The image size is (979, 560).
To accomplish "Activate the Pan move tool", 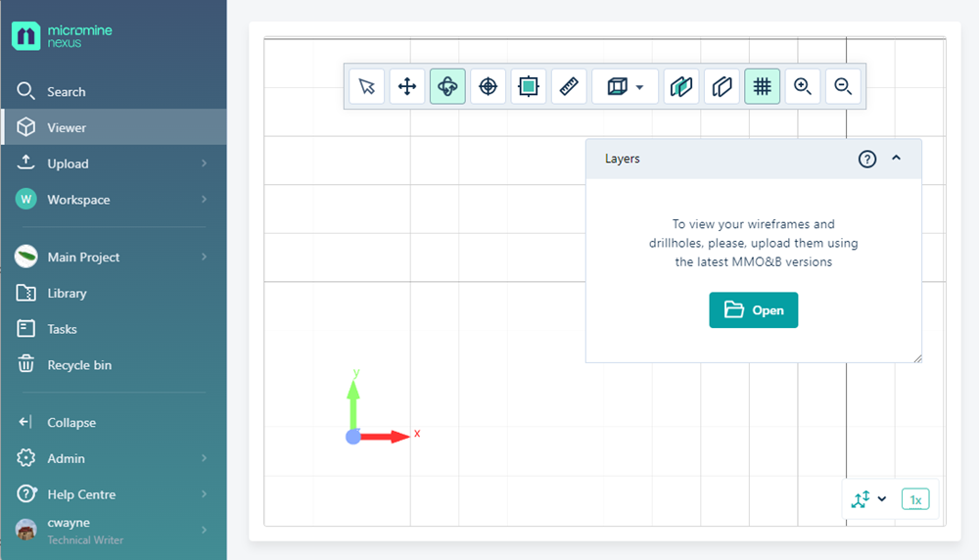I will click(x=407, y=86).
